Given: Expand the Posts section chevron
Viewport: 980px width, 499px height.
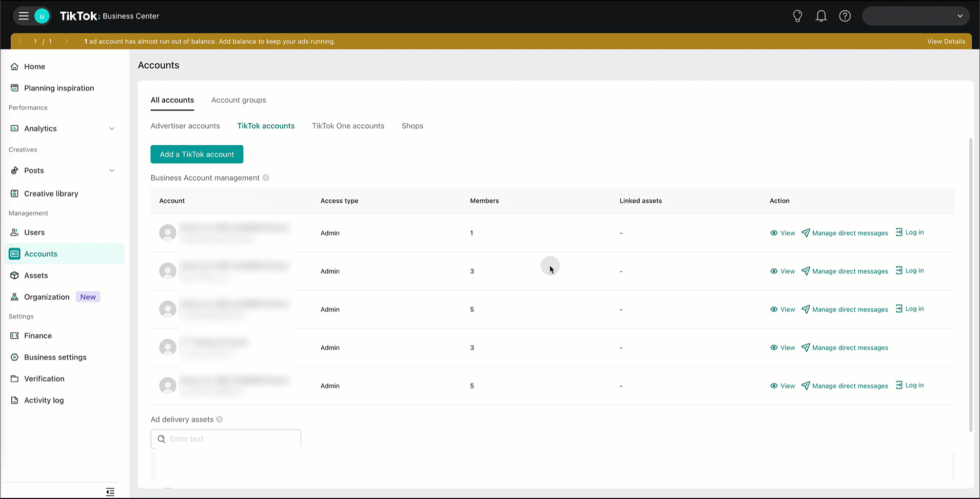Looking at the screenshot, I should tap(112, 170).
